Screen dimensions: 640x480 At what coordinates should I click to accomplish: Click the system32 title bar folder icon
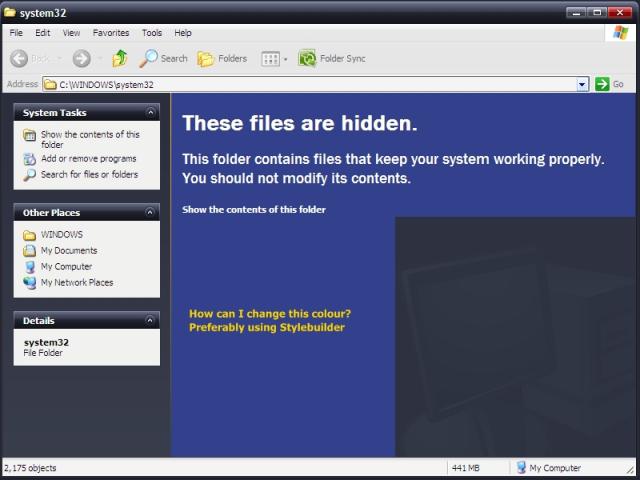click(x=10, y=12)
